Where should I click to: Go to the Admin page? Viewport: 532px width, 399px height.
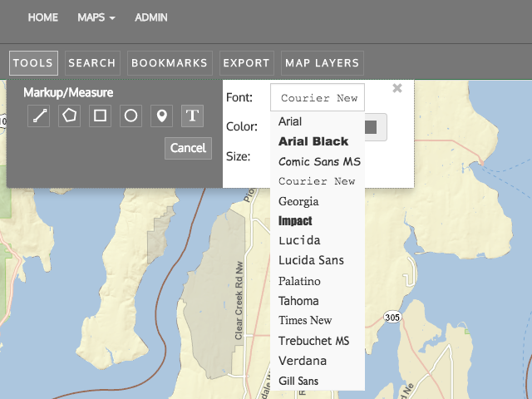pos(150,17)
